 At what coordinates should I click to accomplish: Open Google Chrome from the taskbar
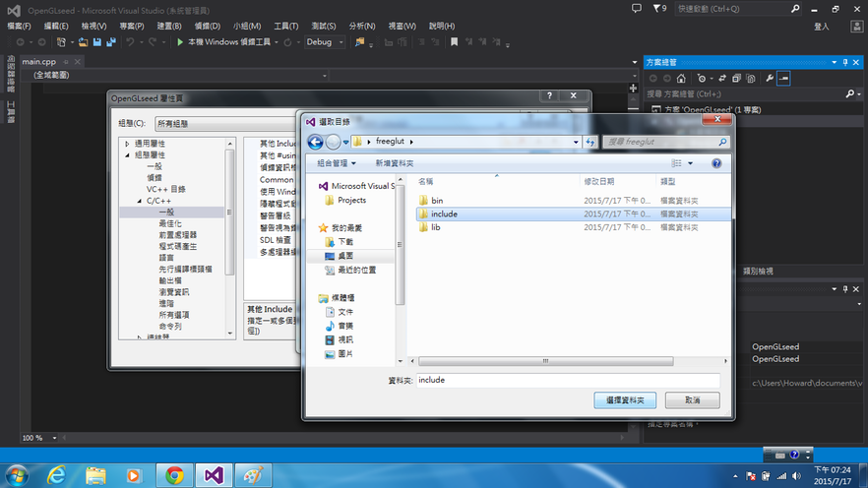click(x=174, y=475)
